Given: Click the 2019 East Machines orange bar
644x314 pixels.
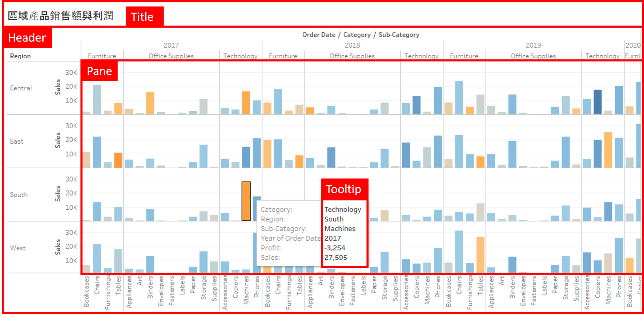Looking at the screenshot, I should (x=608, y=150).
